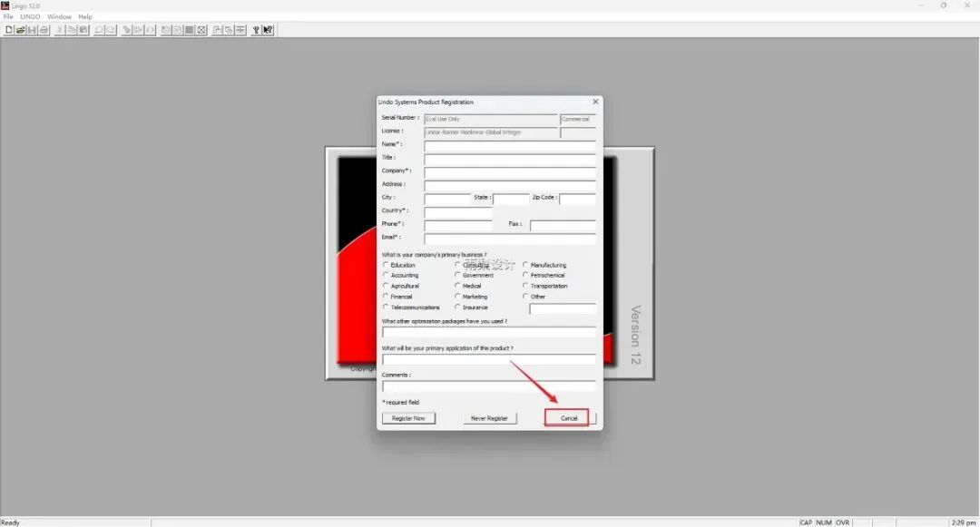Viewport: 980px width, 527px height.
Task: Click the Other business description text box
Action: pyautogui.click(x=563, y=308)
